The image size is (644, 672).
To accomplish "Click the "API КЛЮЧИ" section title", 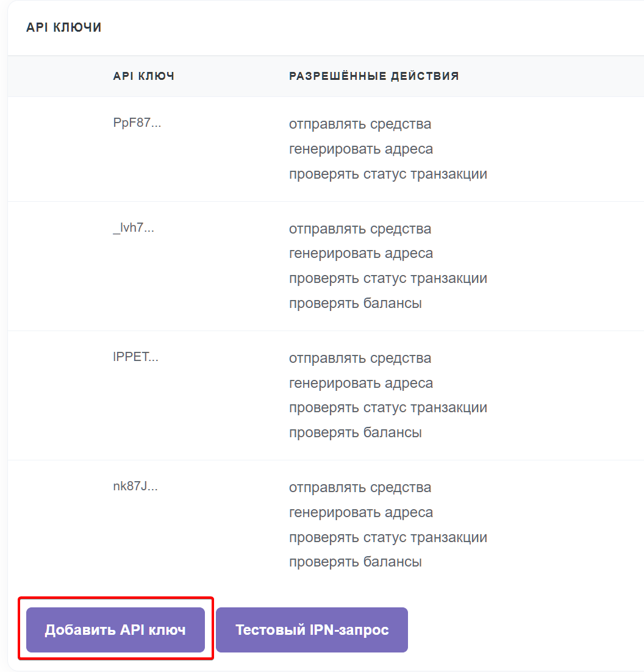I will [64, 28].
